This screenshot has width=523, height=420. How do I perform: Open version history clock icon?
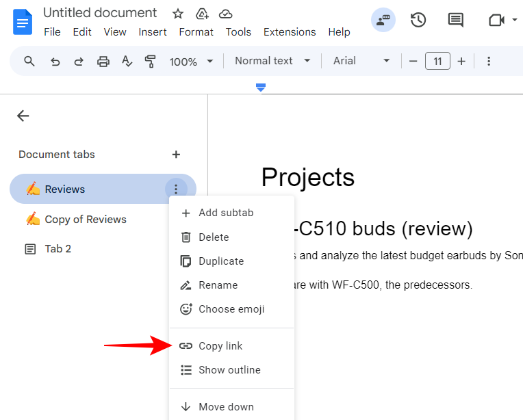(418, 20)
